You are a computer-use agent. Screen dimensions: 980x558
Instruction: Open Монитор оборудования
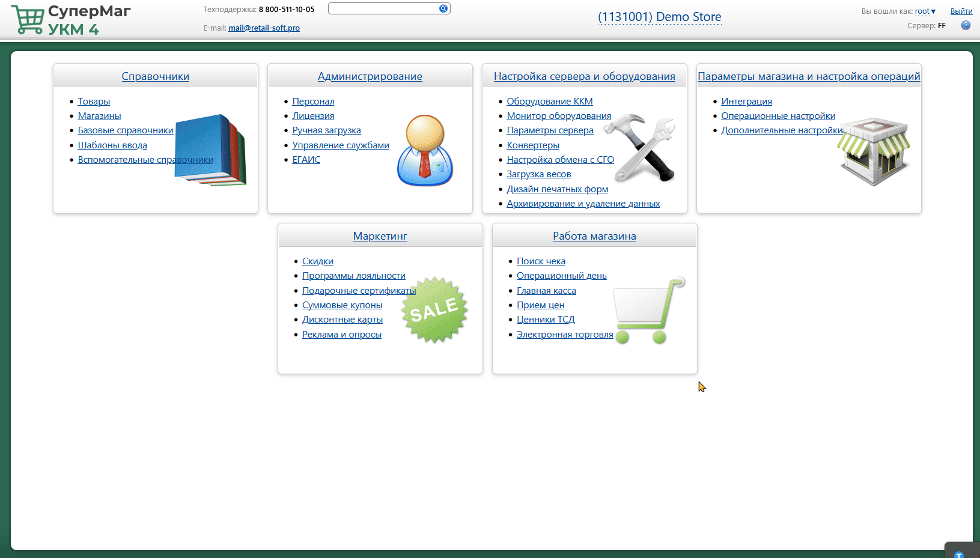point(559,116)
